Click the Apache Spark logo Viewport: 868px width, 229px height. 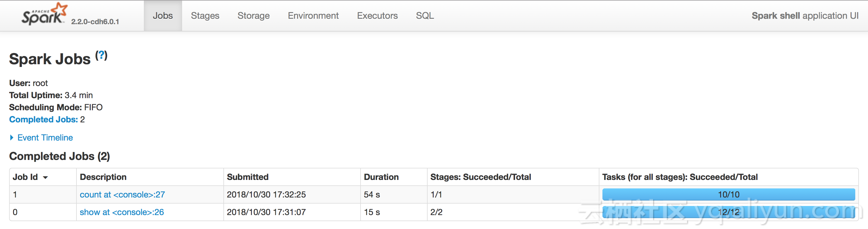[x=44, y=14]
